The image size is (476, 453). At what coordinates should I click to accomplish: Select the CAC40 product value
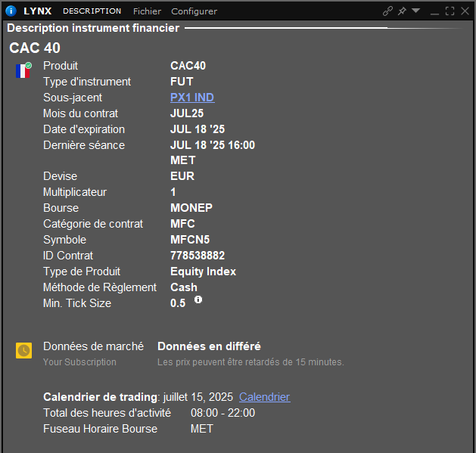[x=188, y=66]
